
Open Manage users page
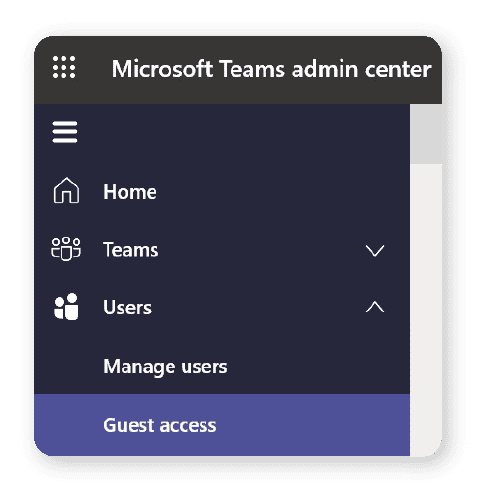coord(222,366)
